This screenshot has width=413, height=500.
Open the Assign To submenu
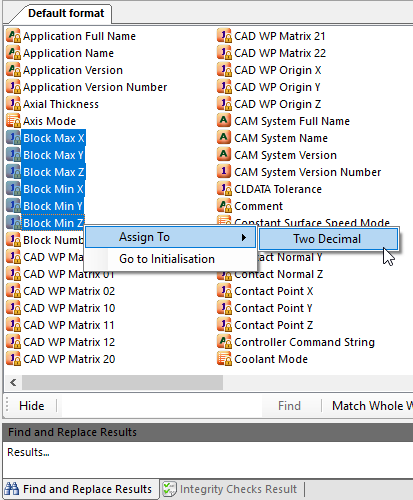(170, 237)
